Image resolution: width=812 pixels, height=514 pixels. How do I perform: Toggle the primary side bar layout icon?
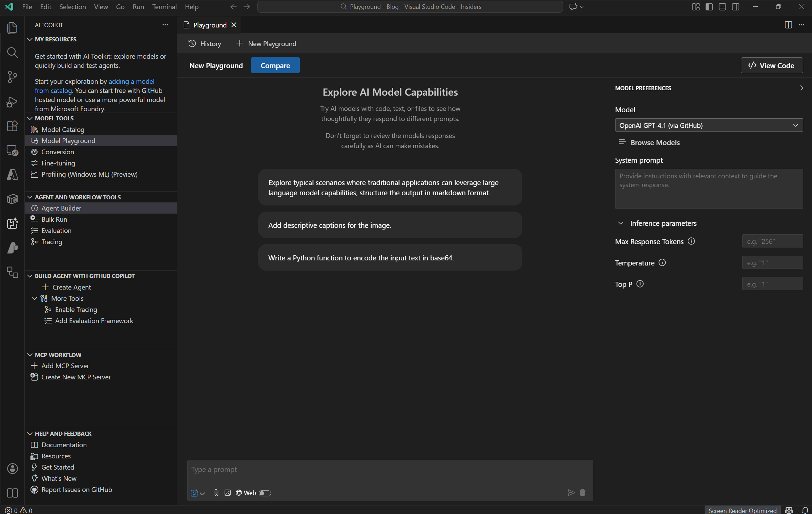click(709, 7)
